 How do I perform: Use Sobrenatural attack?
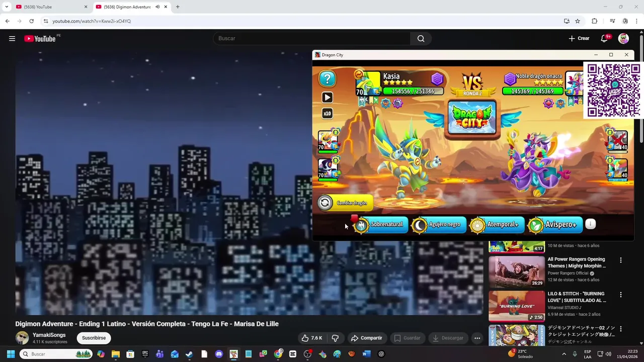[380, 225]
